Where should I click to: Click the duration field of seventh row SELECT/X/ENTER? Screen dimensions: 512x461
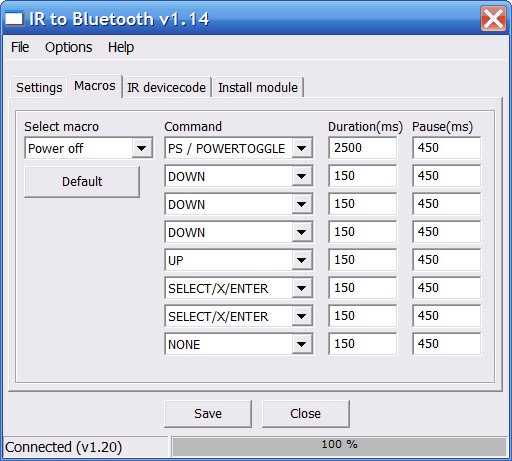363,316
